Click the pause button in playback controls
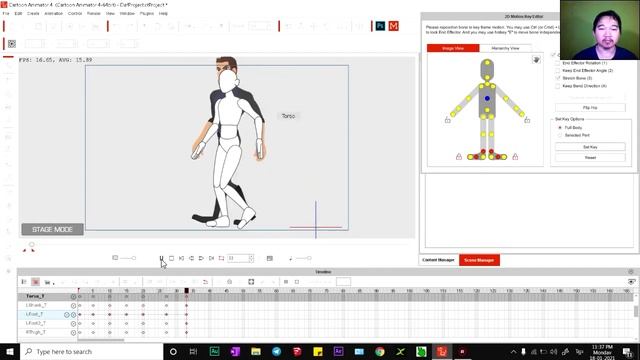The height and width of the screenshot is (360, 640). pos(162,258)
